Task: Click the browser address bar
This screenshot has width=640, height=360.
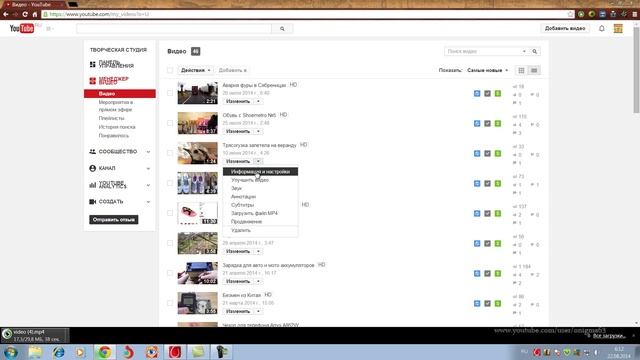Action: pos(304,14)
